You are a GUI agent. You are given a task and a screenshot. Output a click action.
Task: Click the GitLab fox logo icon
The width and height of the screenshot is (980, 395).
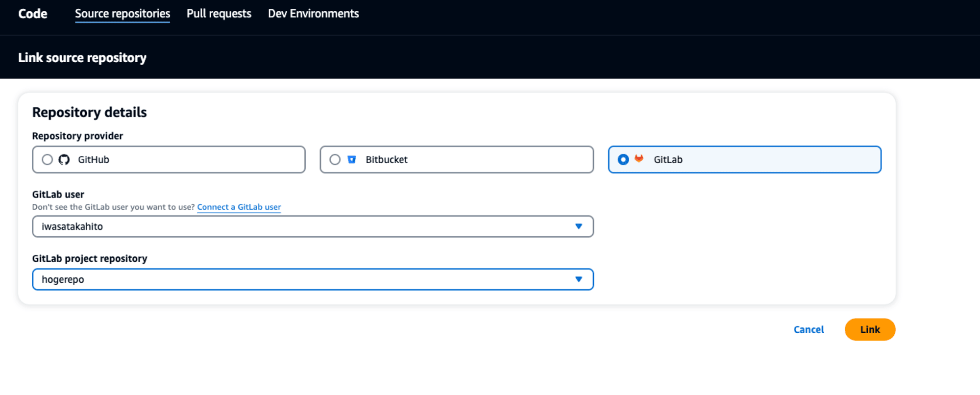639,159
